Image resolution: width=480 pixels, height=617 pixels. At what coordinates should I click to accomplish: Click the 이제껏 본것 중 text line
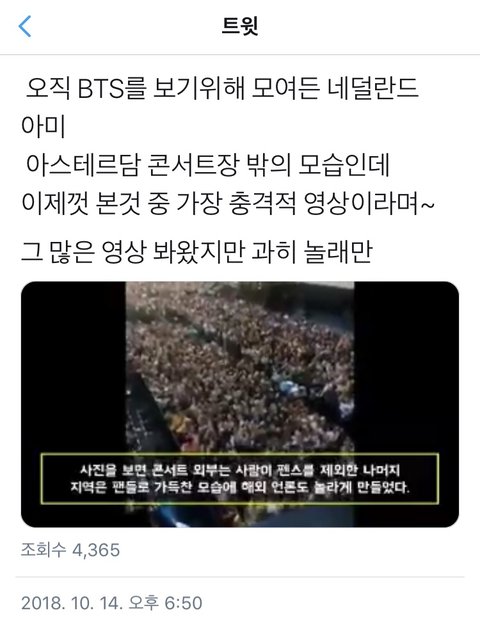pyautogui.click(x=228, y=203)
